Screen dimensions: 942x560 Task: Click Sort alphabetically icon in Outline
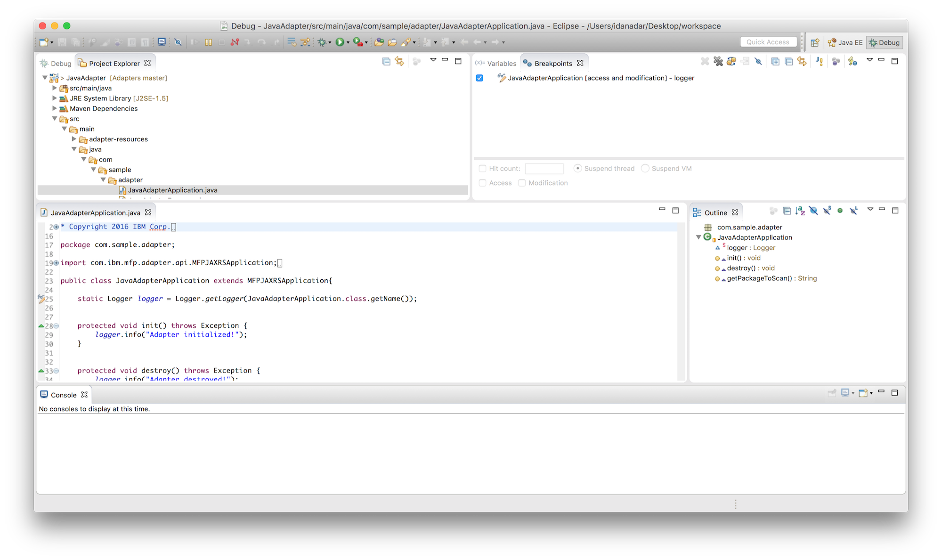[800, 211]
